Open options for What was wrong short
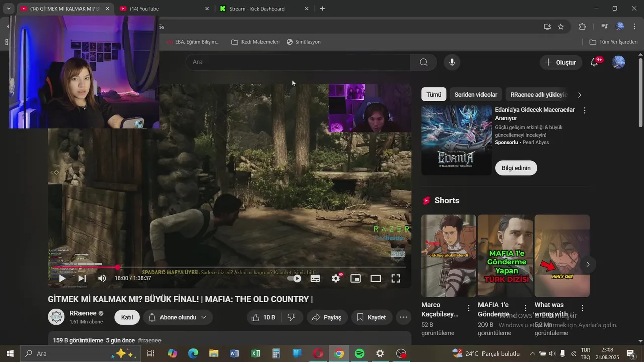 (582, 308)
